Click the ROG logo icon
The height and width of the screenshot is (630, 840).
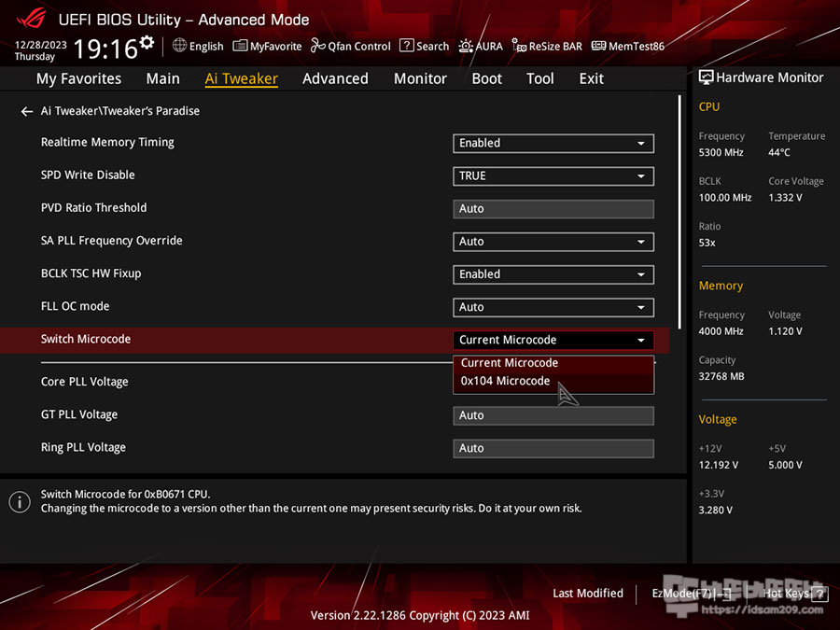click(x=31, y=19)
